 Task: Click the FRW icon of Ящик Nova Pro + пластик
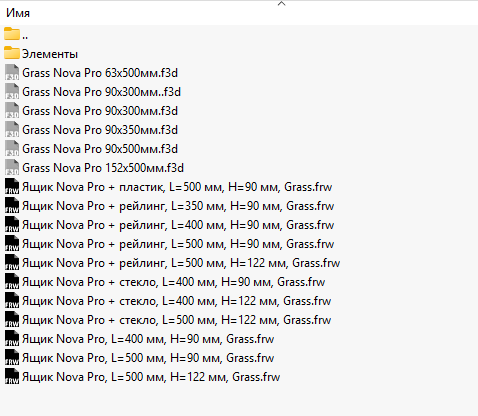[x=12, y=187]
